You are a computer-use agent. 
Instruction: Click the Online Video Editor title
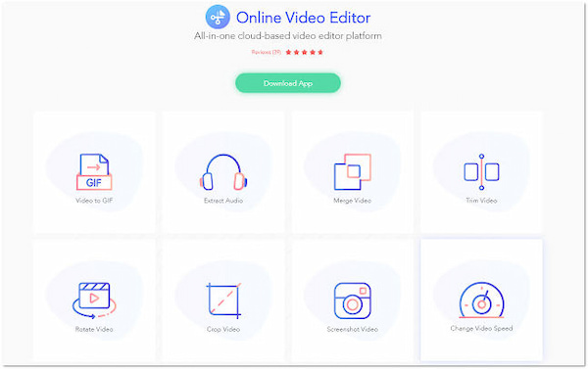[x=304, y=18]
